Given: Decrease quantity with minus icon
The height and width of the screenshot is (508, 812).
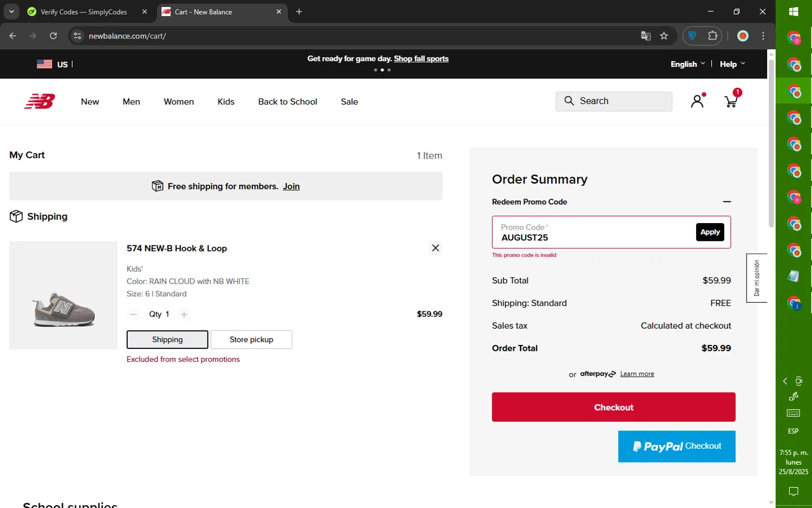Looking at the screenshot, I should pyautogui.click(x=133, y=314).
